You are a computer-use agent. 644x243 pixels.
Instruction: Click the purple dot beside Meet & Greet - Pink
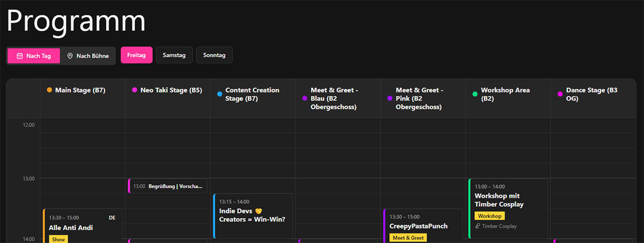390,98
